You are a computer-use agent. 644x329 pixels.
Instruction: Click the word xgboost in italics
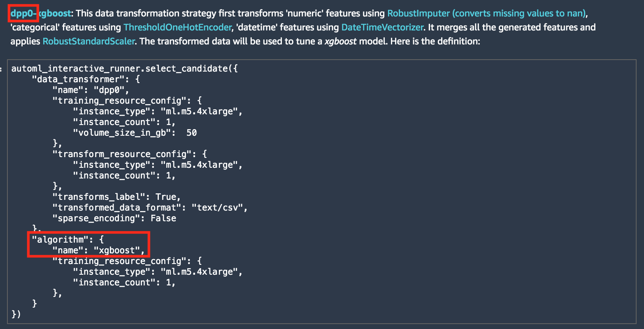(x=340, y=42)
